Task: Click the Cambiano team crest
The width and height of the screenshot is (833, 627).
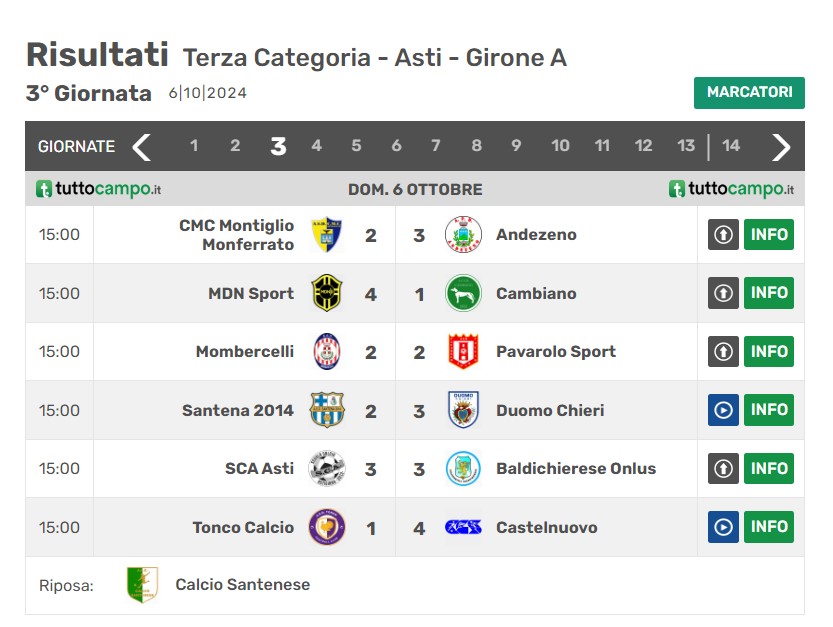Action: pyautogui.click(x=463, y=293)
